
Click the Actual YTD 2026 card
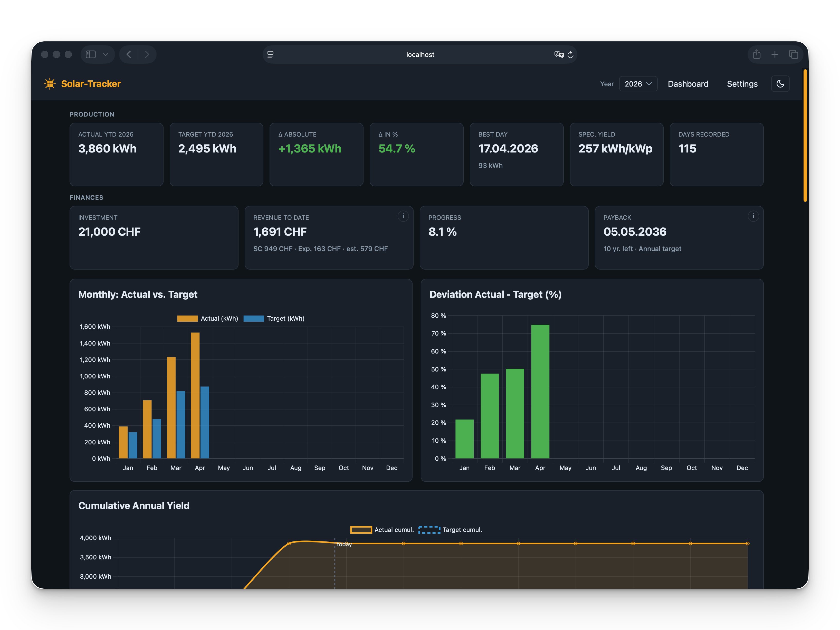[116, 154]
